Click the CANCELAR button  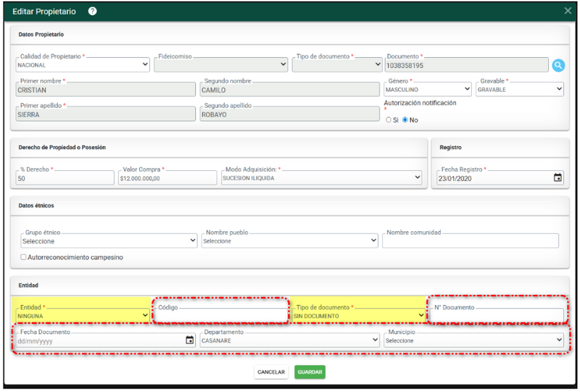click(271, 372)
